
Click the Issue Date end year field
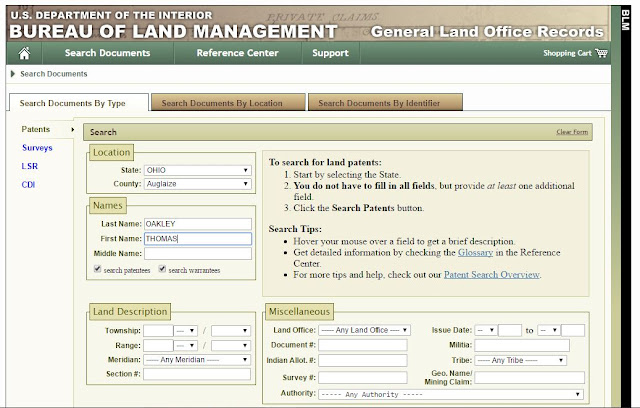coord(573,330)
